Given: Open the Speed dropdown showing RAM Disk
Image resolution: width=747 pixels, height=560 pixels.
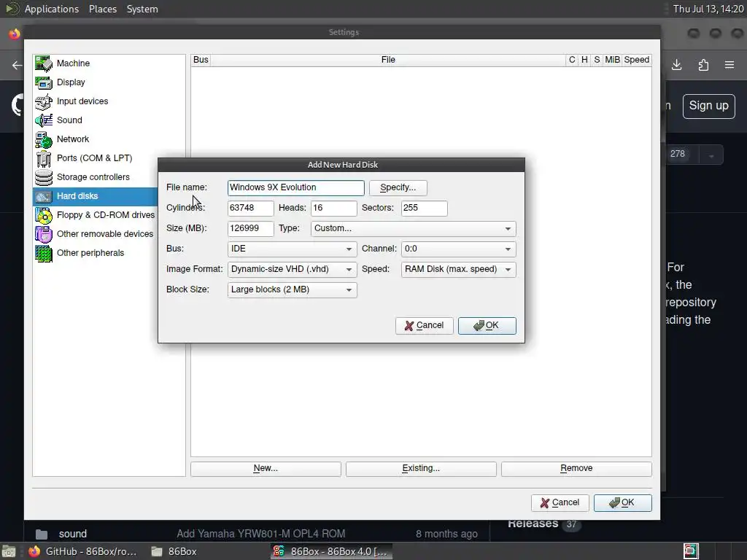Looking at the screenshot, I should (x=458, y=270).
